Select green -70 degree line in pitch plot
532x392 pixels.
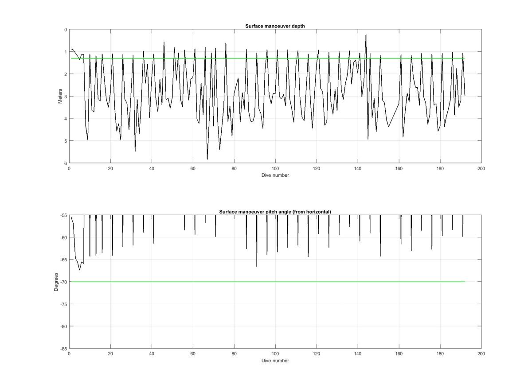(x=268, y=282)
